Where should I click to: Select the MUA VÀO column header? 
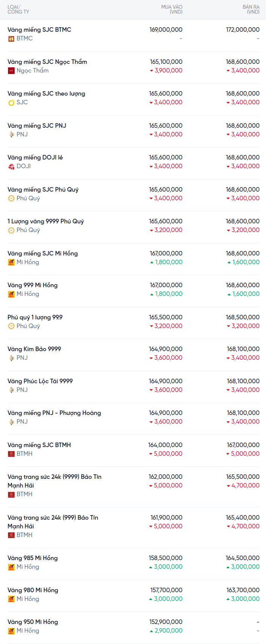(172, 9)
